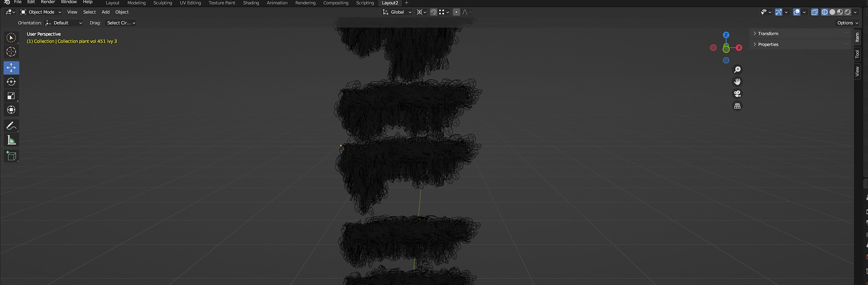
Task: Switch to the Texture Paint workspace tab
Action: tap(222, 3)
